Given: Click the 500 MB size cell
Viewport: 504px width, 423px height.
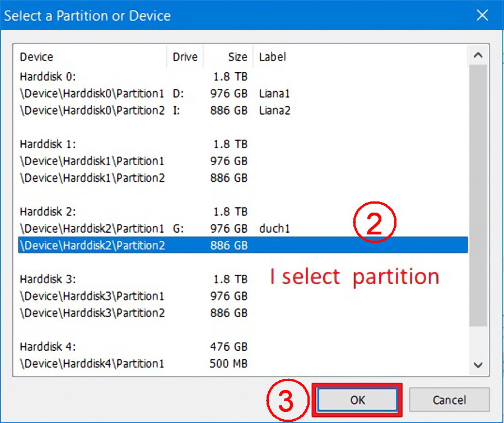Looking at the screenshot, I should (228, 364).
